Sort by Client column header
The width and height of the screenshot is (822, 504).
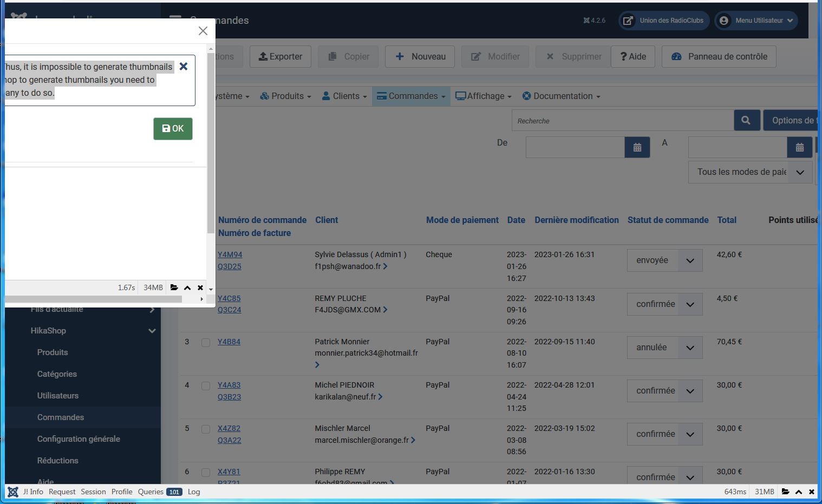327,220
